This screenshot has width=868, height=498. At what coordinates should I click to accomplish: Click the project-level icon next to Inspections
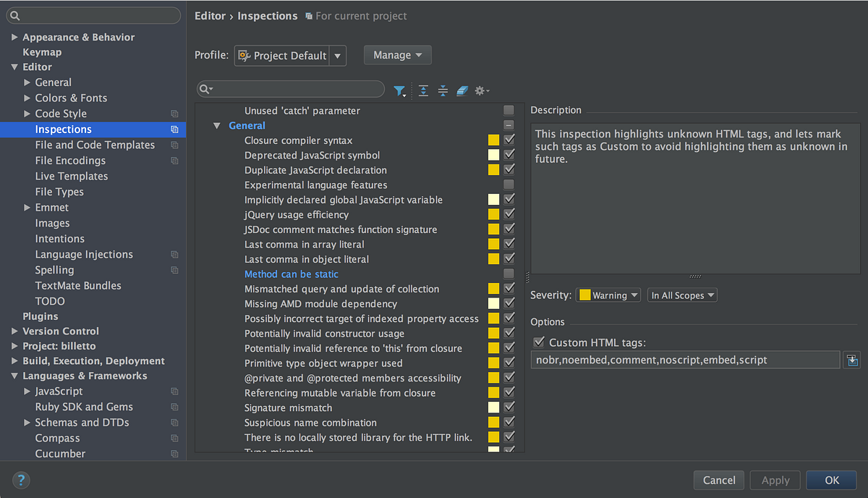[174, 130]
